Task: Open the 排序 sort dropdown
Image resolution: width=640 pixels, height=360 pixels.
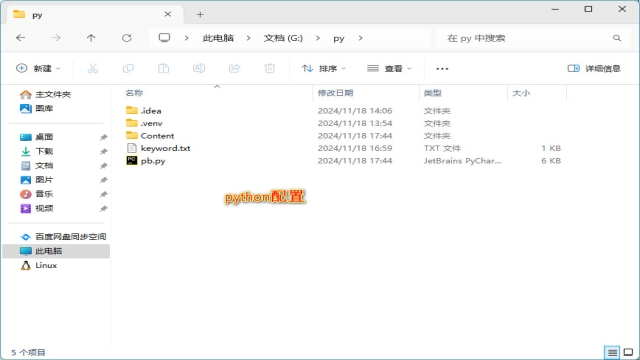Action: (324, 69)
